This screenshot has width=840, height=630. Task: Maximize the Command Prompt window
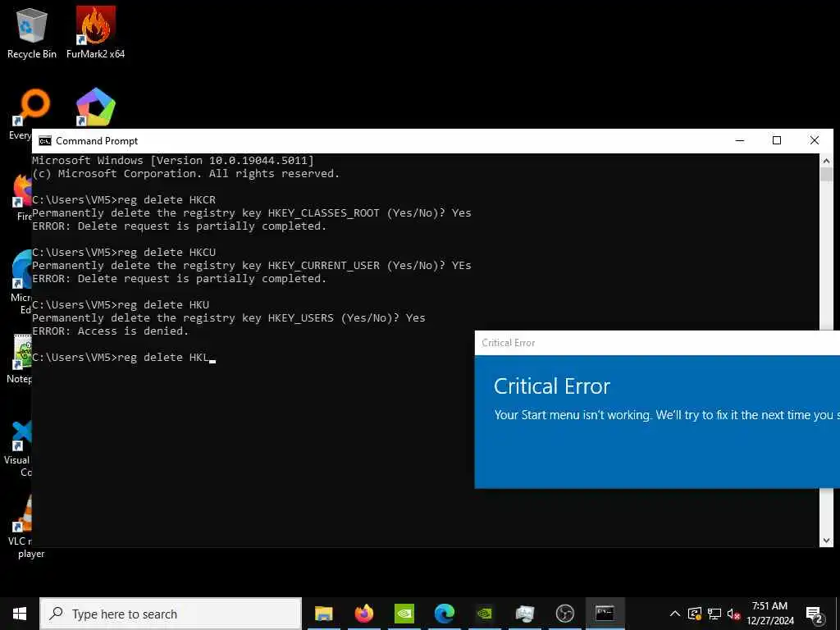pos(777,140)
